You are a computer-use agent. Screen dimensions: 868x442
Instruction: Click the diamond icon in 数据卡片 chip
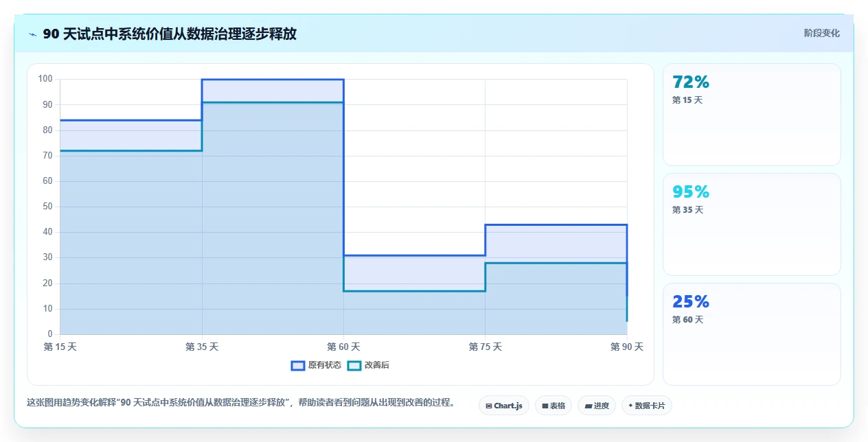tap(630, 406)
